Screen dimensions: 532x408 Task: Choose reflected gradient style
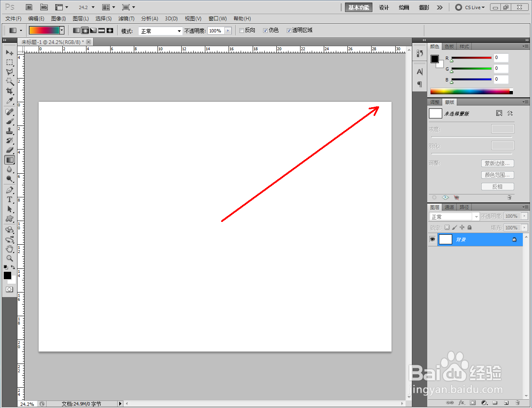(x=101, y=30)
